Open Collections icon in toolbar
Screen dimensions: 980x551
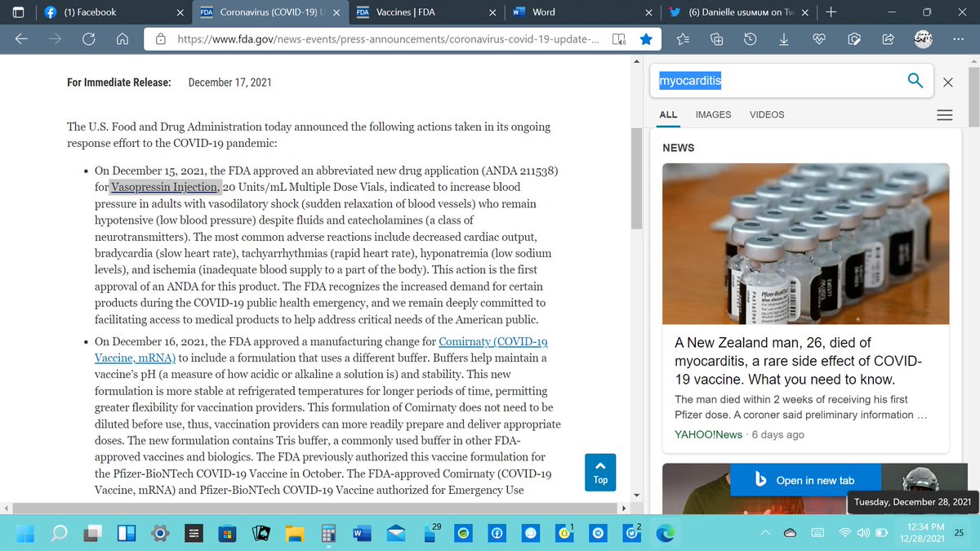click(x=717, y=38)
